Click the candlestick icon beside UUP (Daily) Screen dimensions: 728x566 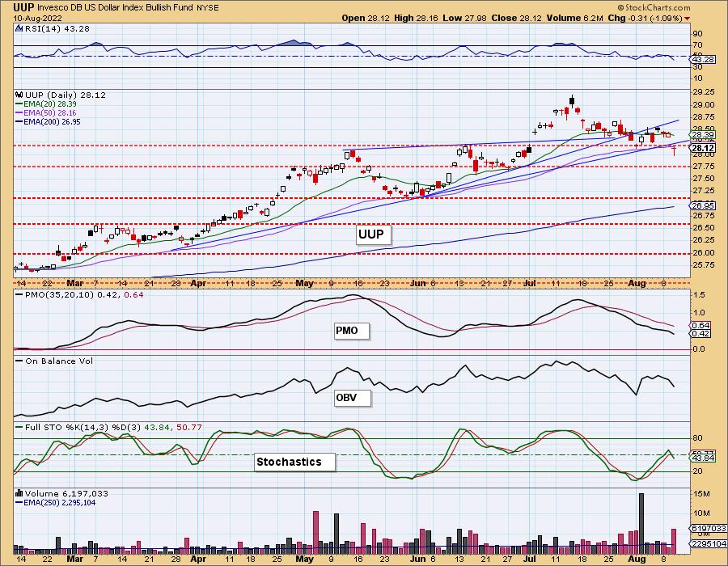19,95
